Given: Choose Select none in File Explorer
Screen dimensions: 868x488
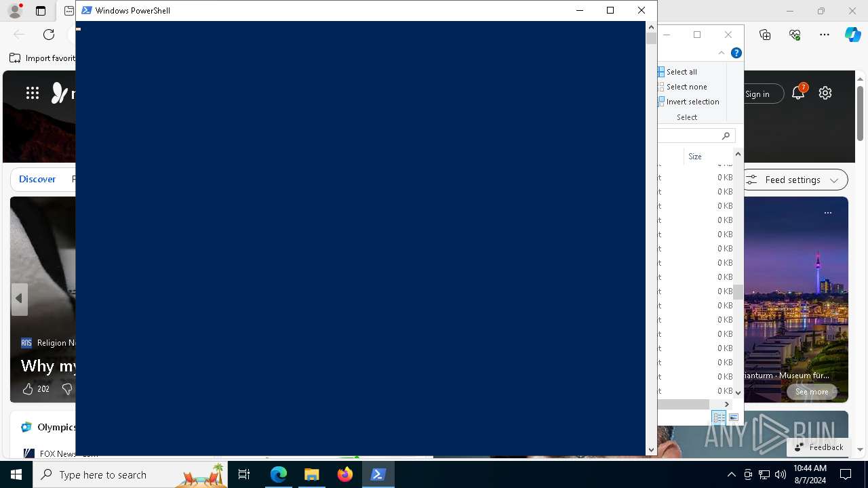Looking at the screenshot, I should point(682,87).
